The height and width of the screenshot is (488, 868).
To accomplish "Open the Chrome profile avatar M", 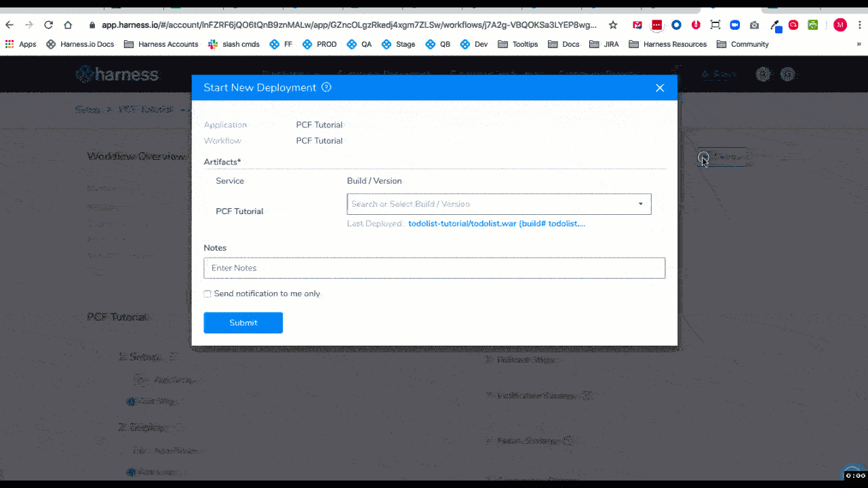I will pos(840,25).
